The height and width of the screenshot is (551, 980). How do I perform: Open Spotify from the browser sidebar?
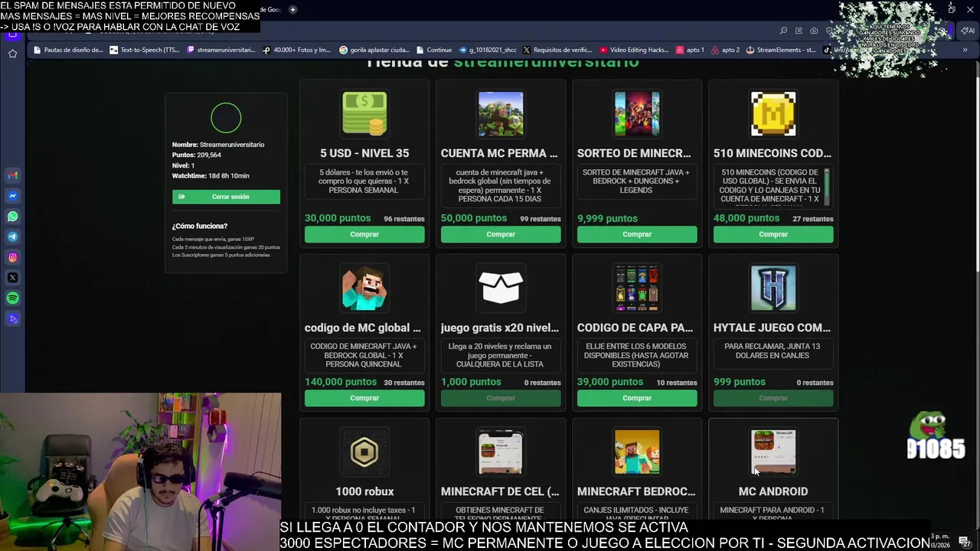12,298
